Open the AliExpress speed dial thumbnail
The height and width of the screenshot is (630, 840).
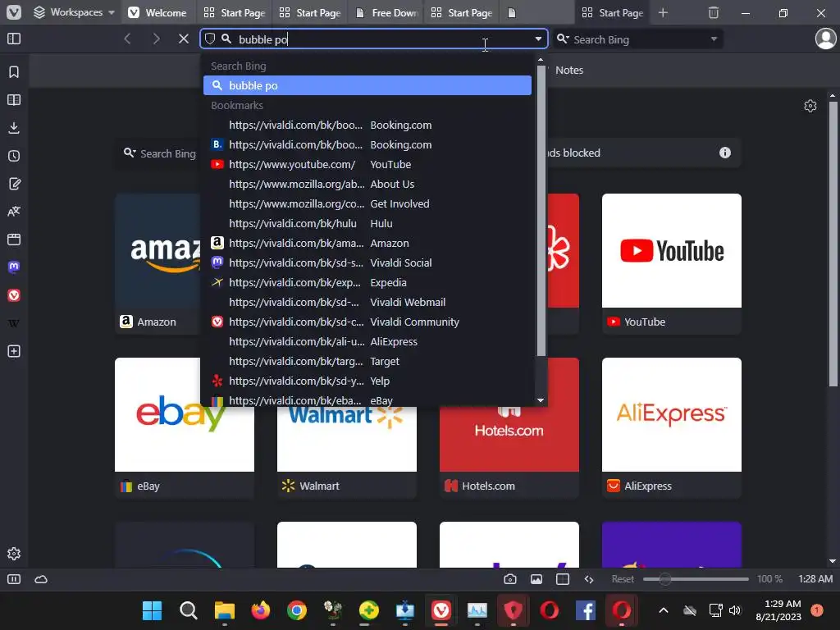671,414
